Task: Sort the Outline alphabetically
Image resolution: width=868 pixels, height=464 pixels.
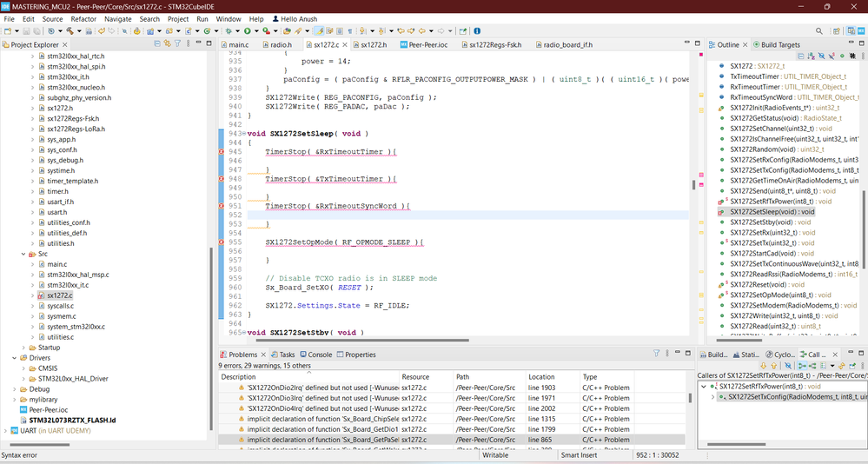Action: coord(811,56)
